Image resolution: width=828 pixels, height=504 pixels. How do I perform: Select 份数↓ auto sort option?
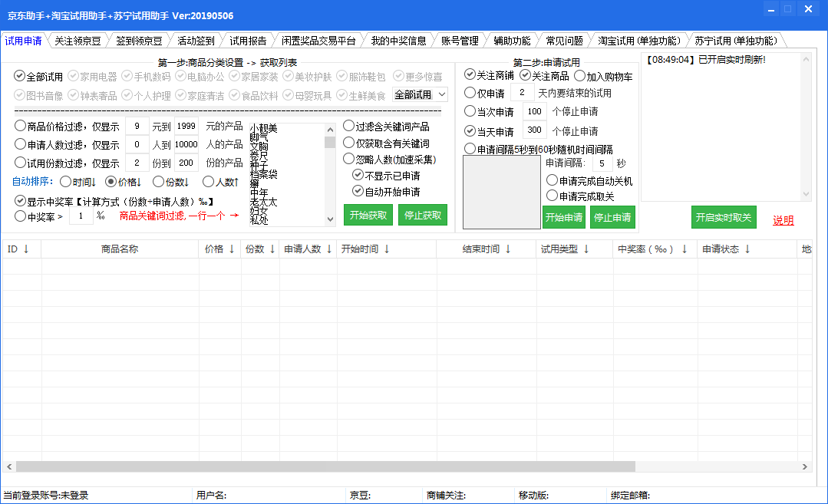(x=171, y=182)
